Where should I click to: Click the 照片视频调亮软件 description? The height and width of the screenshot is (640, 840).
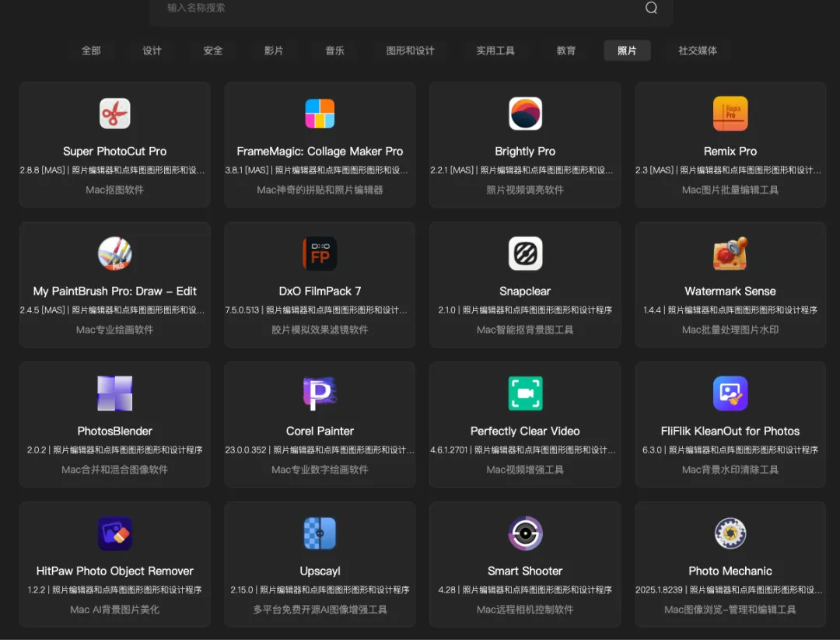[525, 190]
